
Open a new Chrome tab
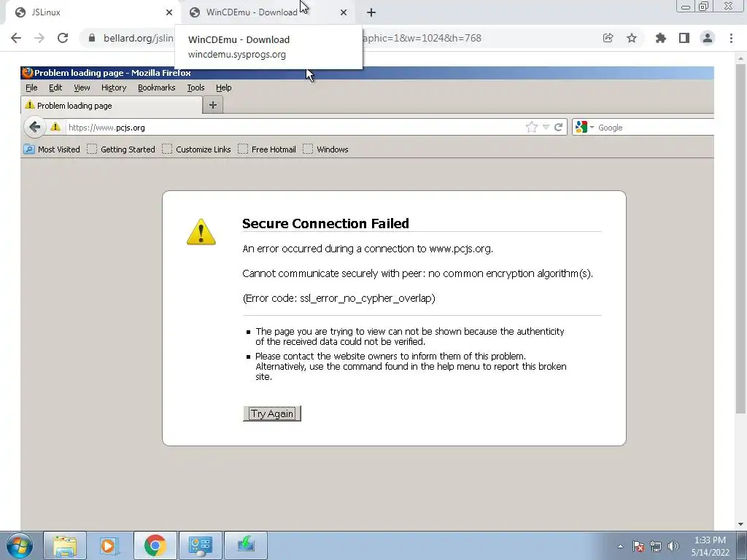click(371, 13)
